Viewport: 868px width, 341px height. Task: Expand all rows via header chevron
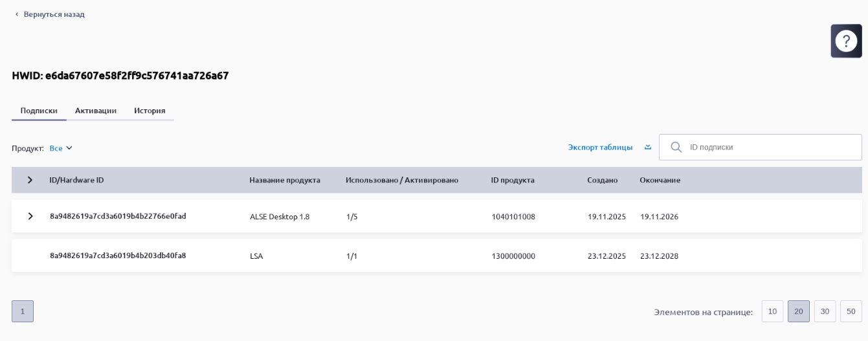coord(30,180)
